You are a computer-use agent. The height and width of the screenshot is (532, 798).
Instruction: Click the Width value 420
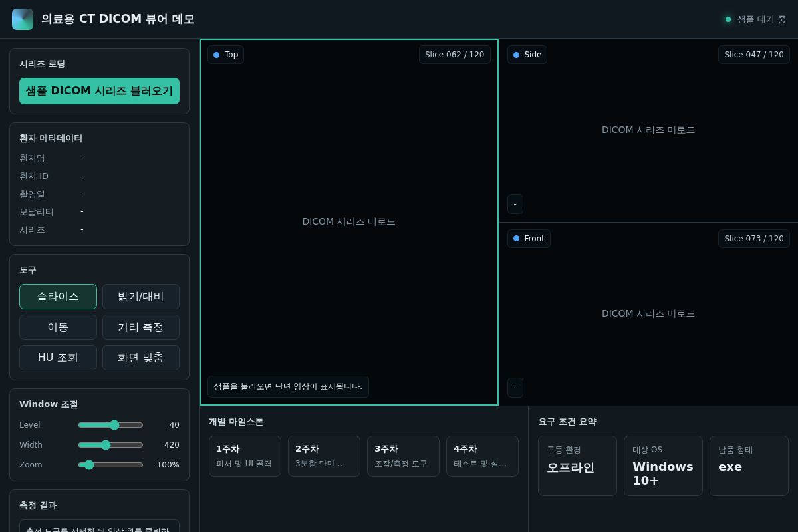[x=172, y=445]
